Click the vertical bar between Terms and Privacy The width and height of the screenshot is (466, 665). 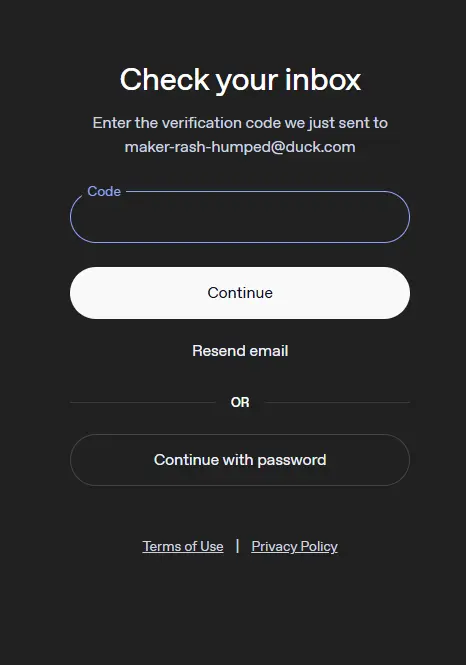237,546
